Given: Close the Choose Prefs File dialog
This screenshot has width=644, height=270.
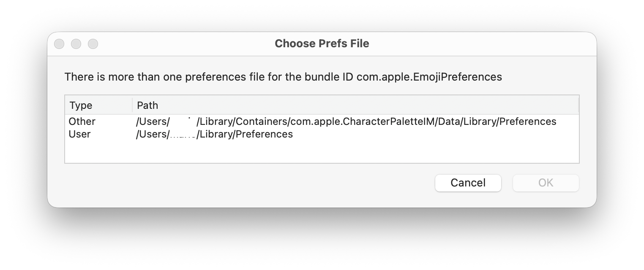Looking at the screenshot, I should point(59,44).
